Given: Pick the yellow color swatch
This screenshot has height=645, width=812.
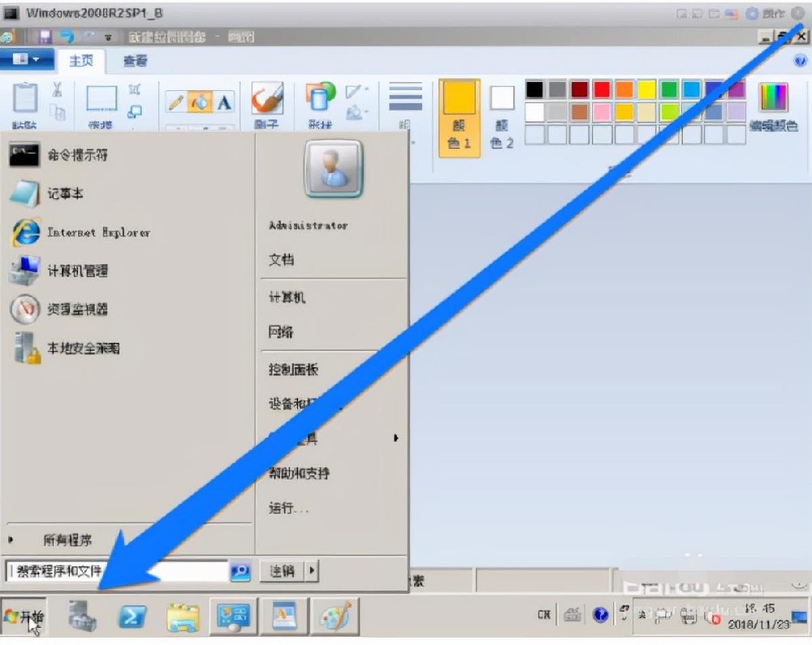Looking at the screenshot, I should pos(647,89).
